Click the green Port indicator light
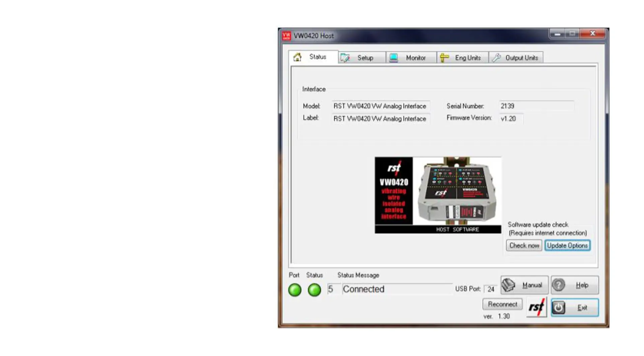This screenshot has height=356, width=644. (x=295, y=290)
